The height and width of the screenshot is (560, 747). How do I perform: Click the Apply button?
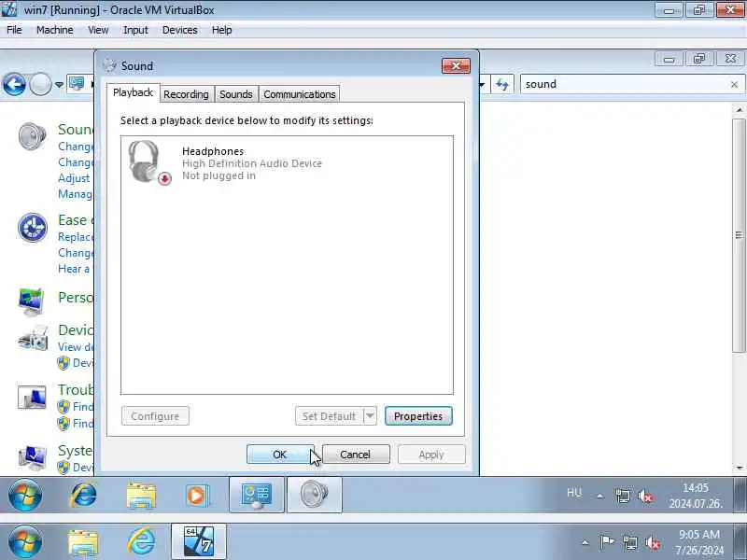[x=431, y=455]
